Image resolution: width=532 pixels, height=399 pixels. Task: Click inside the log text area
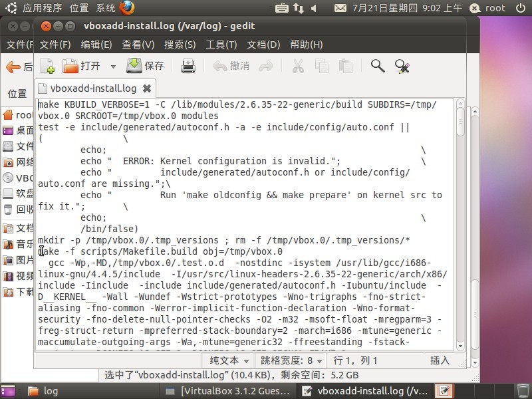click(245, 225)
